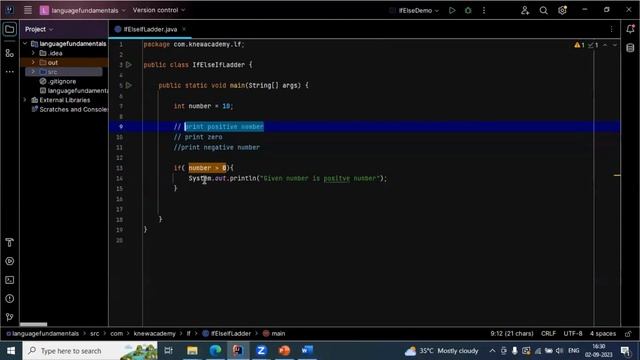Expand out folder

point(33,62)
